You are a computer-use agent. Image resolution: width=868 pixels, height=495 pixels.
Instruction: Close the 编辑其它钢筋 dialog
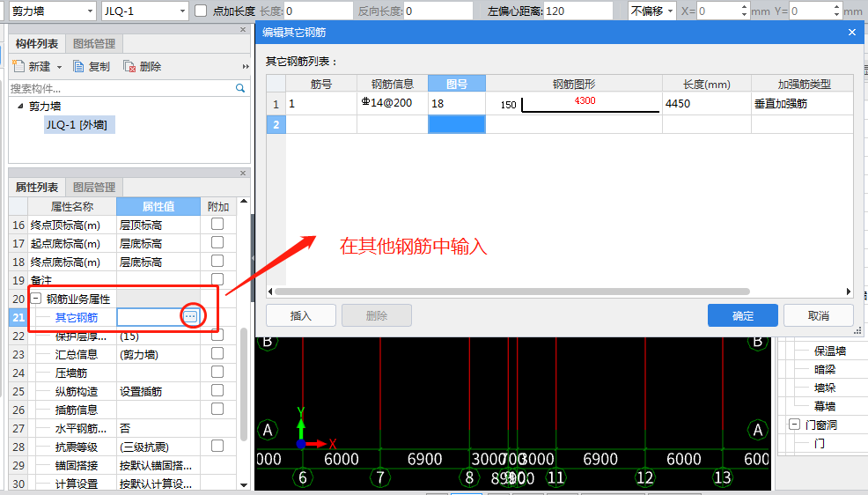(852, 32)
